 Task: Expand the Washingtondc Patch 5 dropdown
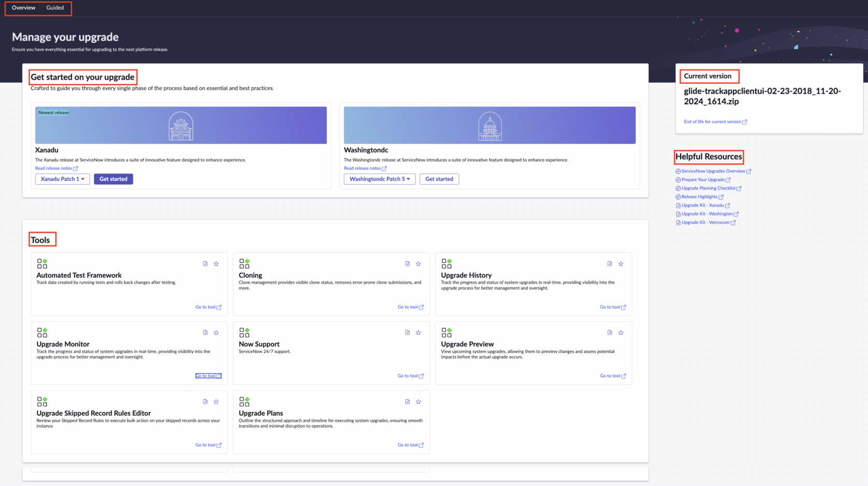tap(380, 179)
